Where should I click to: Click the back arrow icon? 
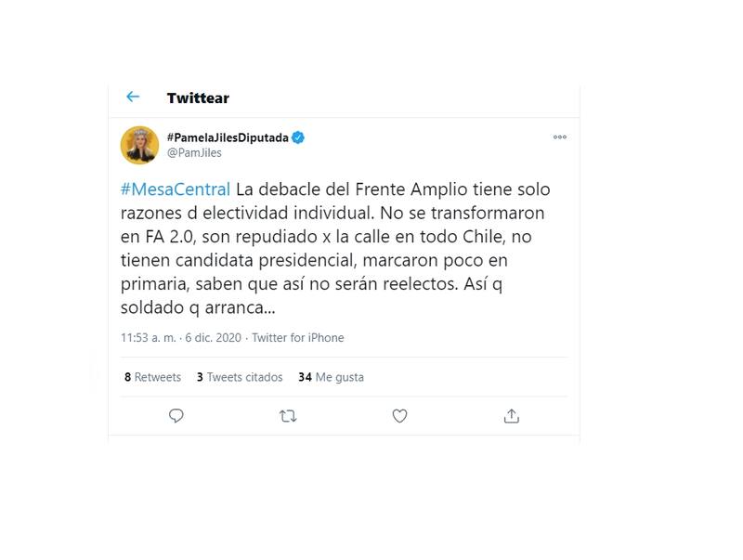(x=133, y=97)
